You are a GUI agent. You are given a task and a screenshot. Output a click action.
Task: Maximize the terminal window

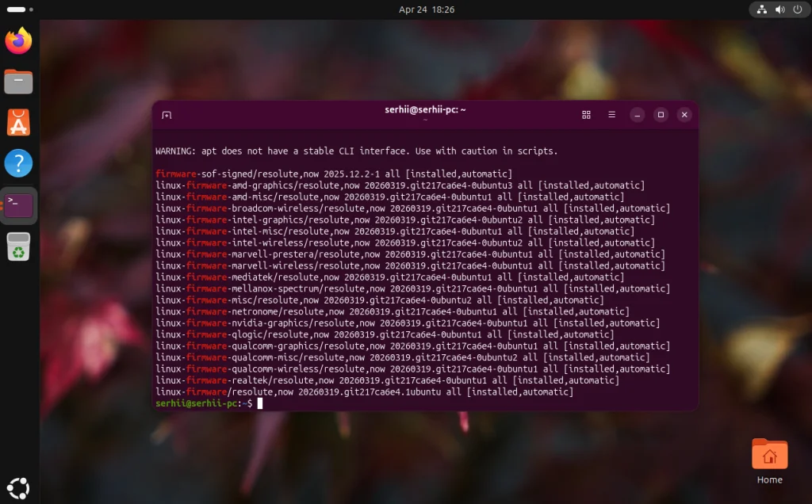(x=661, y=115)
